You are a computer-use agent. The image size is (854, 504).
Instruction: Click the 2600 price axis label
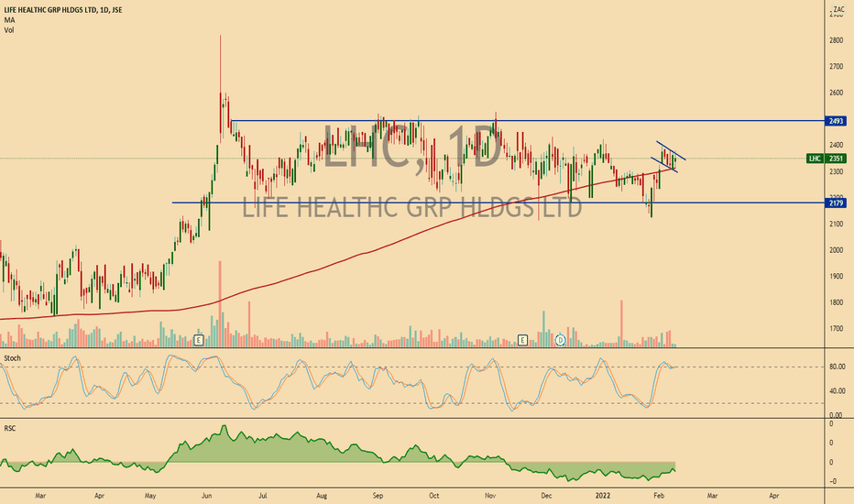pos(836,93)
